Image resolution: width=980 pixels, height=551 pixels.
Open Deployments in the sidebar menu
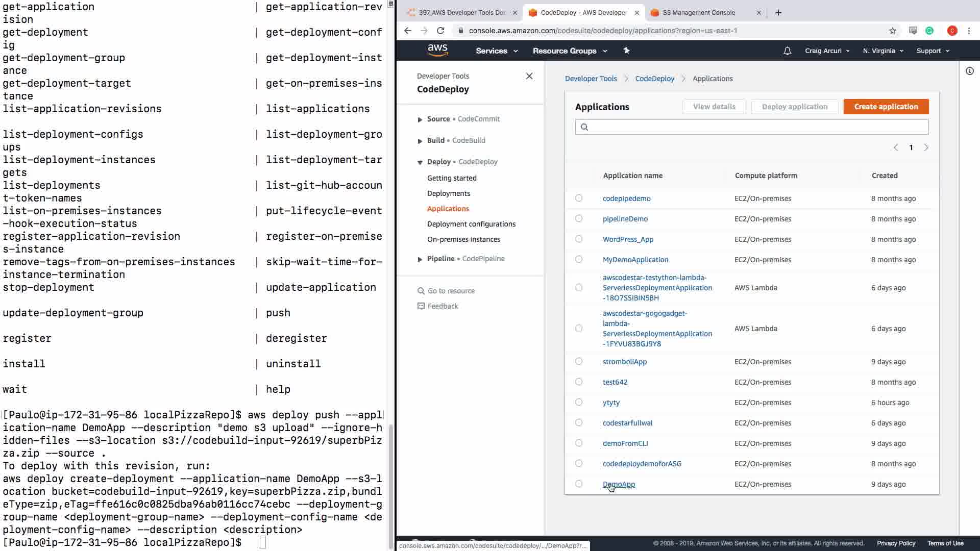(x=448, y=193)
